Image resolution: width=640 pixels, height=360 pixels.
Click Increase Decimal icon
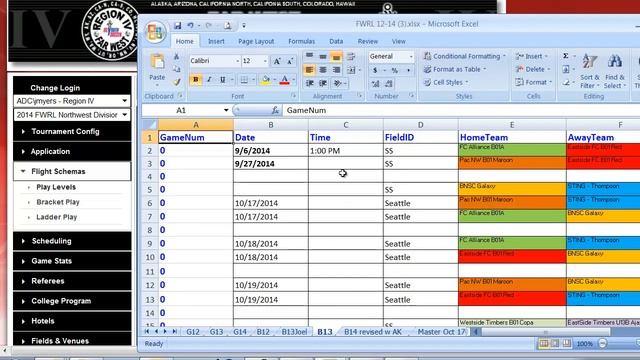(375, 84)
